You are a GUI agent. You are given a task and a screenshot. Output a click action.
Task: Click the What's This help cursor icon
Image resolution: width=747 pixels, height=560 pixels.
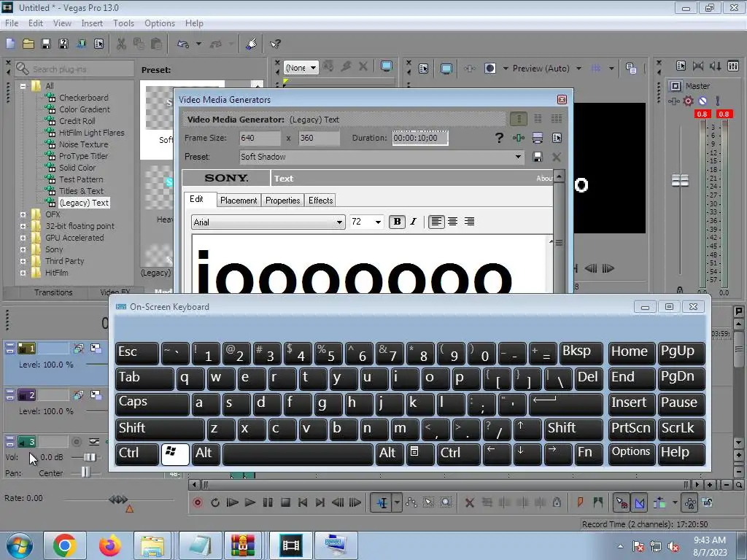click(x=275, y=44)
